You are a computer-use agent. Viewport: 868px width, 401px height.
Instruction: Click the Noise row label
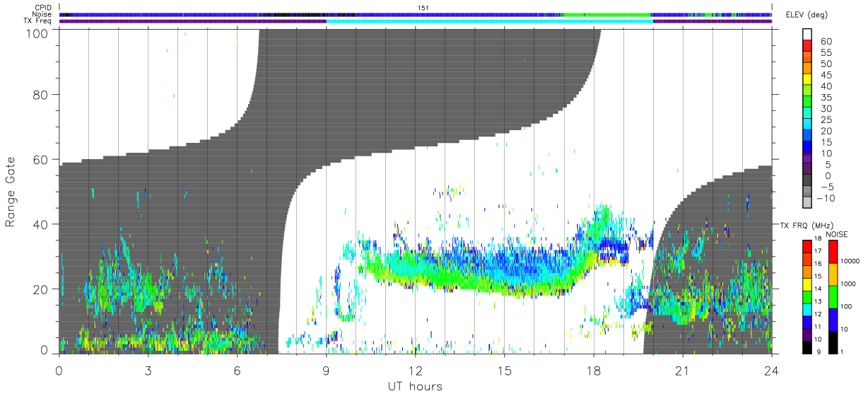(43, 14)
